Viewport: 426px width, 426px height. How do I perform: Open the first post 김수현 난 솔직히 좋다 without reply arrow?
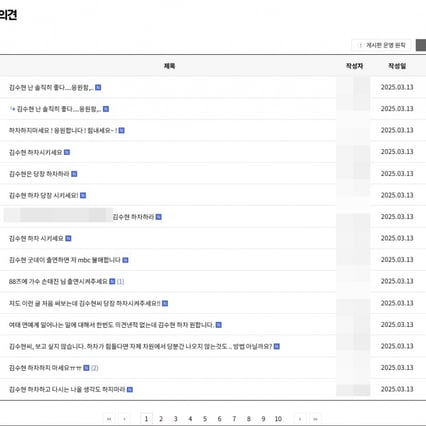pyautogui.click(x=51, y=87)
